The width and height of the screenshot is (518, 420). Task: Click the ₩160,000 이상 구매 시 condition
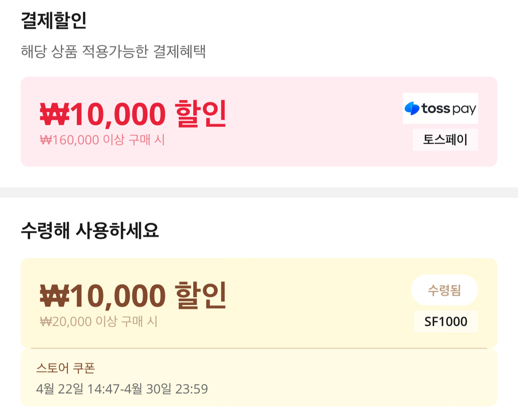[x=102, y=140]
